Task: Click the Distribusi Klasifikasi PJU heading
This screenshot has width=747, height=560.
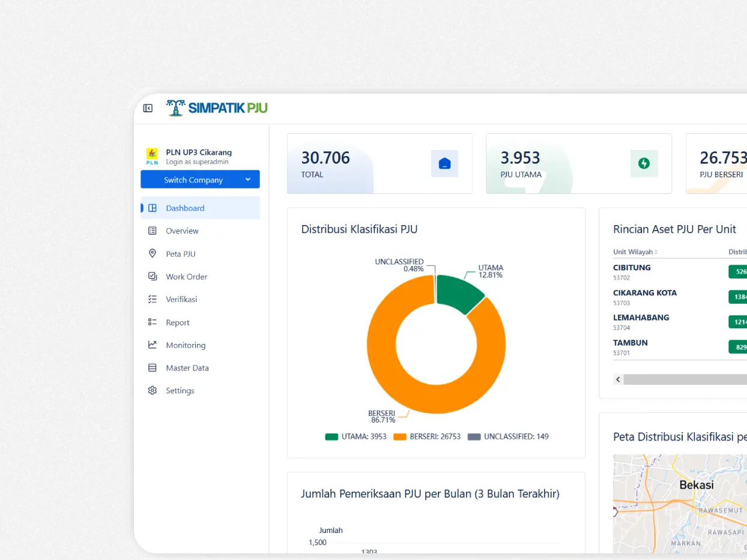Action: pyautogui.click(x=359, y=229)
